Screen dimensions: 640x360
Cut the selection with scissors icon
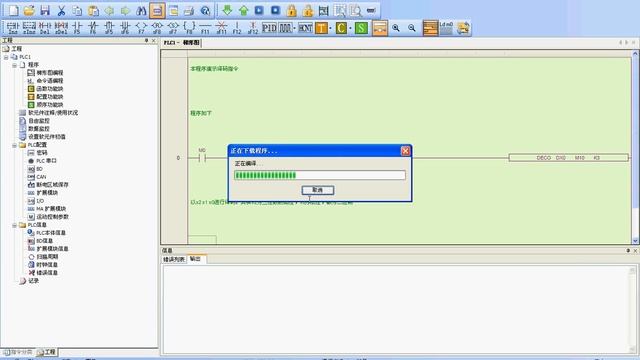61,10
